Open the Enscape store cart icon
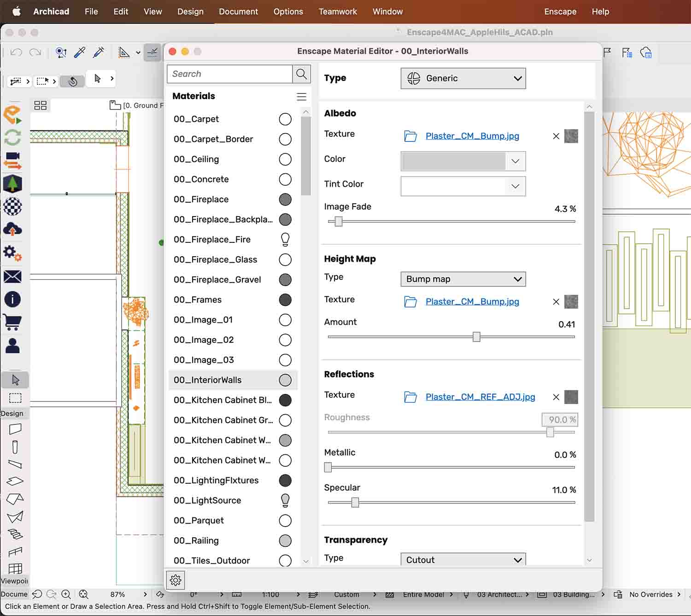 (x=12, y=323)
